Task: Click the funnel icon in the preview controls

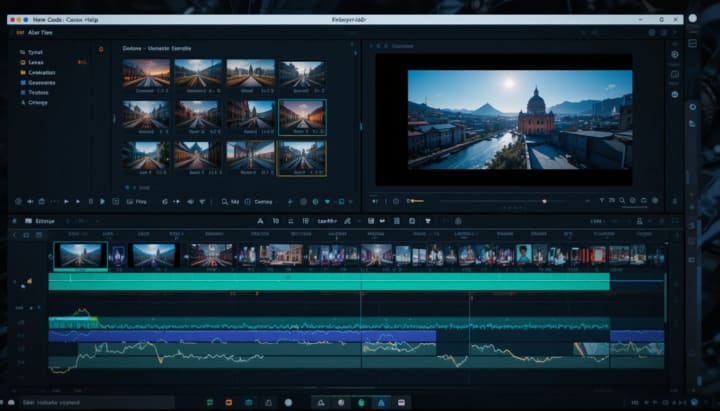Action: click(602, 201)
